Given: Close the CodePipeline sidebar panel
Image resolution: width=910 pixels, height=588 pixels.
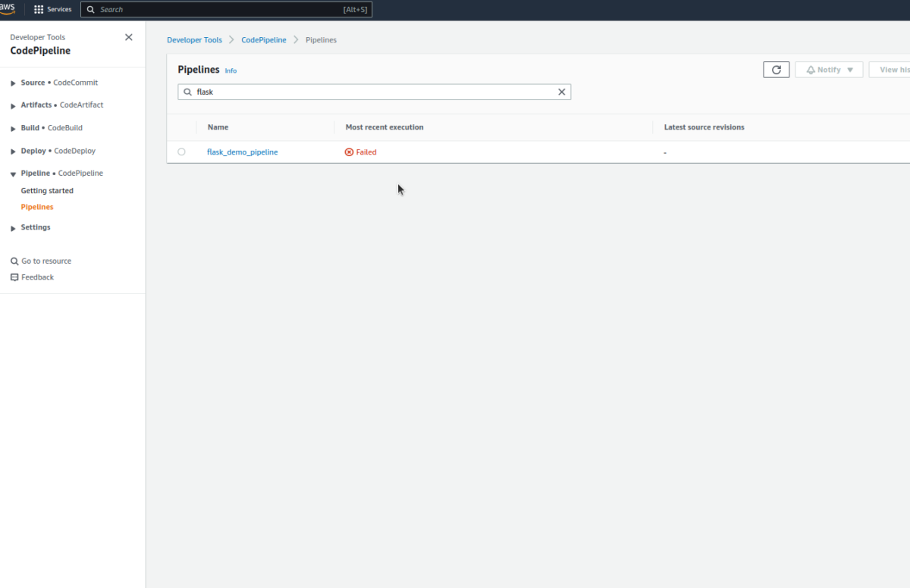Looking at the screenshot, I should (x=128, y=36).
